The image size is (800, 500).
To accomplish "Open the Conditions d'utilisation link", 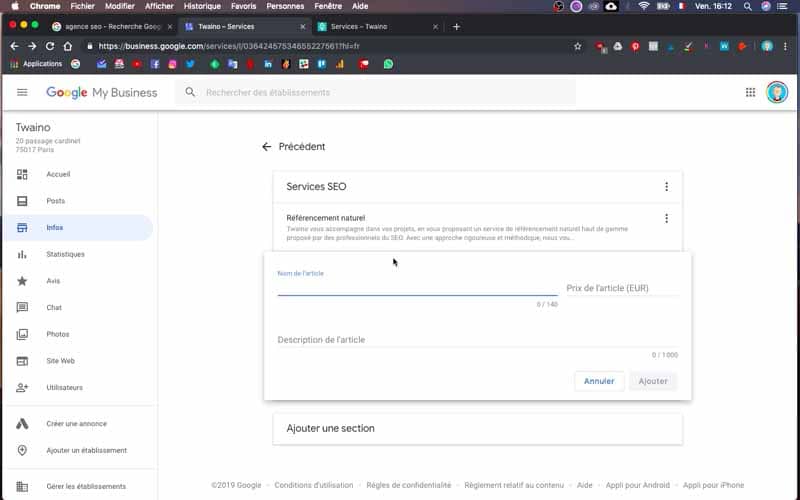I will (x=314, y=485).
